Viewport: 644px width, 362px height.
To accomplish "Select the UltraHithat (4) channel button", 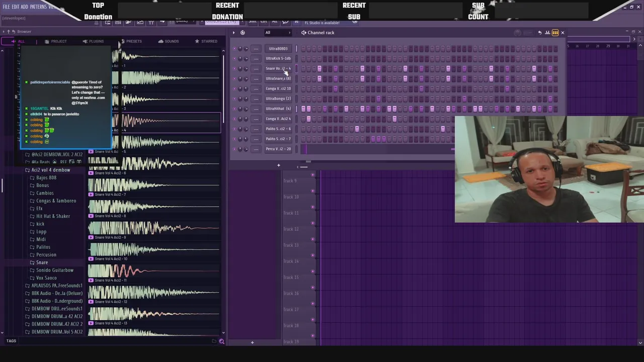I will tap(278, 109).
